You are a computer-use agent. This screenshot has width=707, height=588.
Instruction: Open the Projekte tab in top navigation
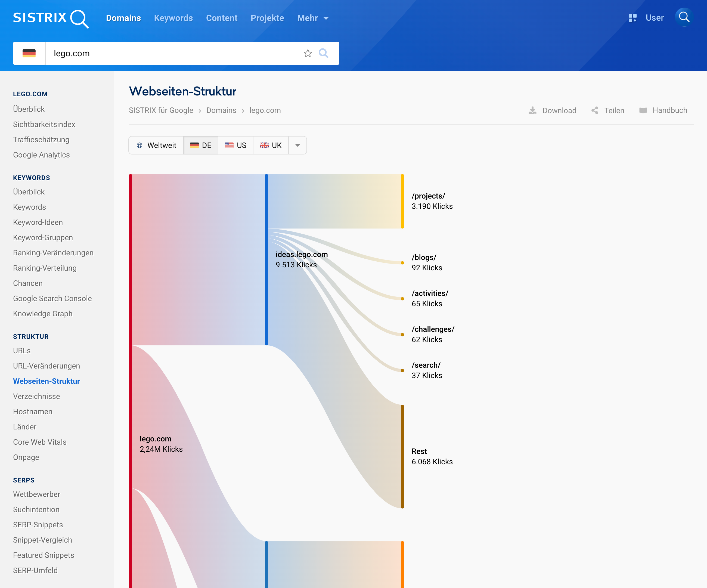[x=267, y=18]
